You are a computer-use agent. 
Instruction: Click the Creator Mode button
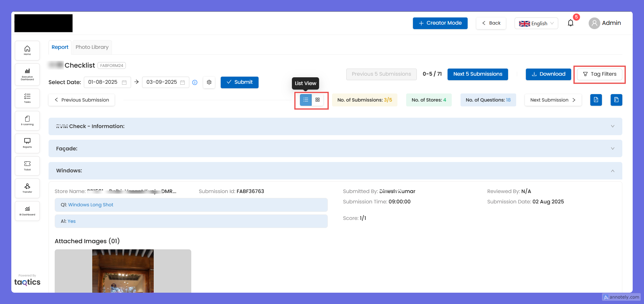point(440,23)
